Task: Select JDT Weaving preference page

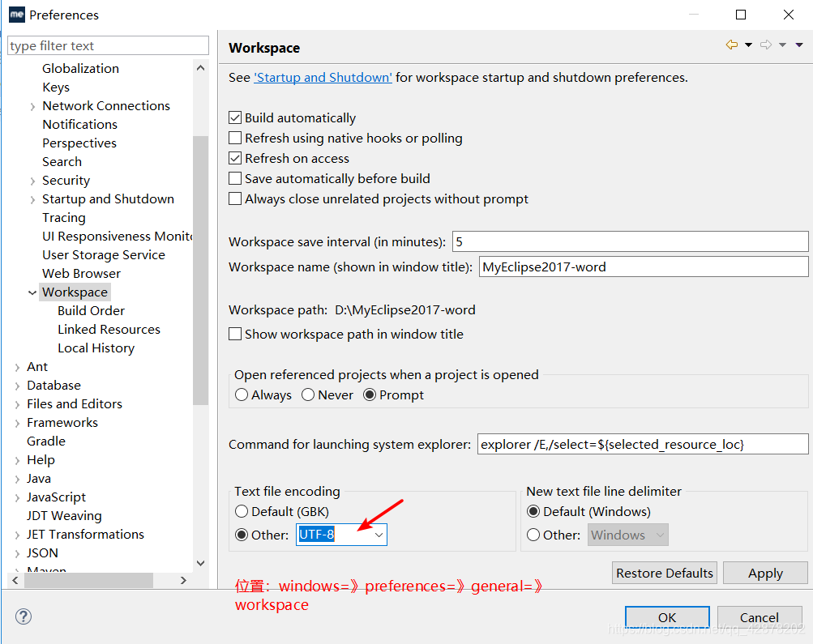Action: coord(64,516)
